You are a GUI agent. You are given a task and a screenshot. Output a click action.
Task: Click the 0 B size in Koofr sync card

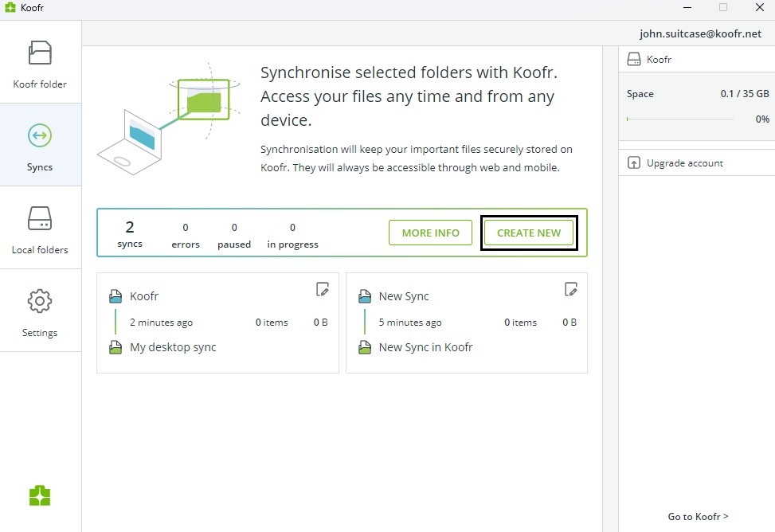tap(321, 323)
